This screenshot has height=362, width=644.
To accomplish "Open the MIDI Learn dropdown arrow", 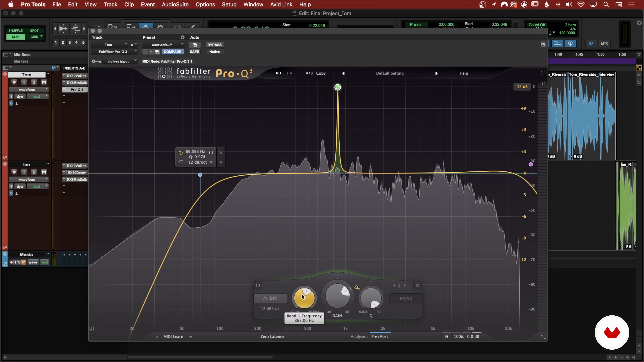I will [x=191, y=337].
